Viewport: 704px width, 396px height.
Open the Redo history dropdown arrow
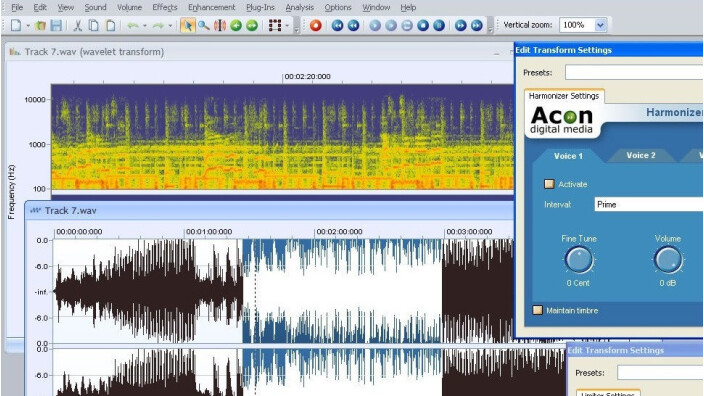pyautogui.click(x=170, y=26)
